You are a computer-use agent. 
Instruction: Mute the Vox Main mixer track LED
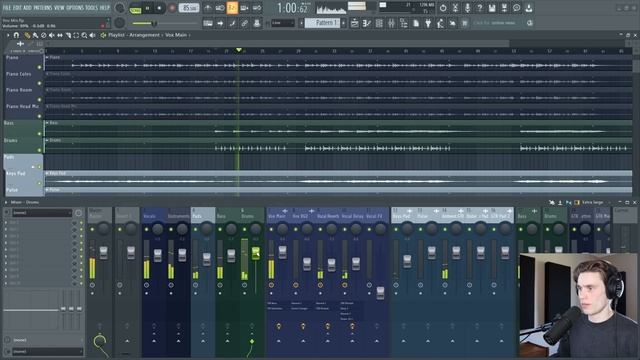click(271, 229)
